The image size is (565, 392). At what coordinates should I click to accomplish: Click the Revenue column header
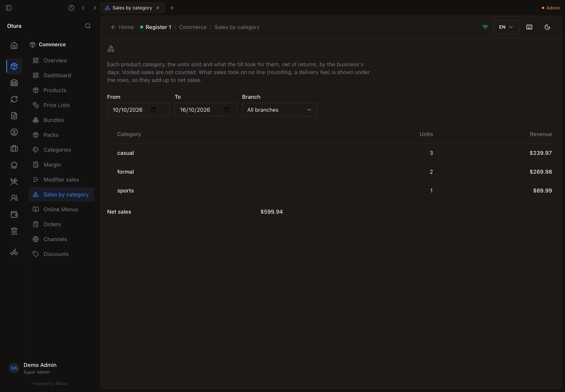tap(541, 134)
